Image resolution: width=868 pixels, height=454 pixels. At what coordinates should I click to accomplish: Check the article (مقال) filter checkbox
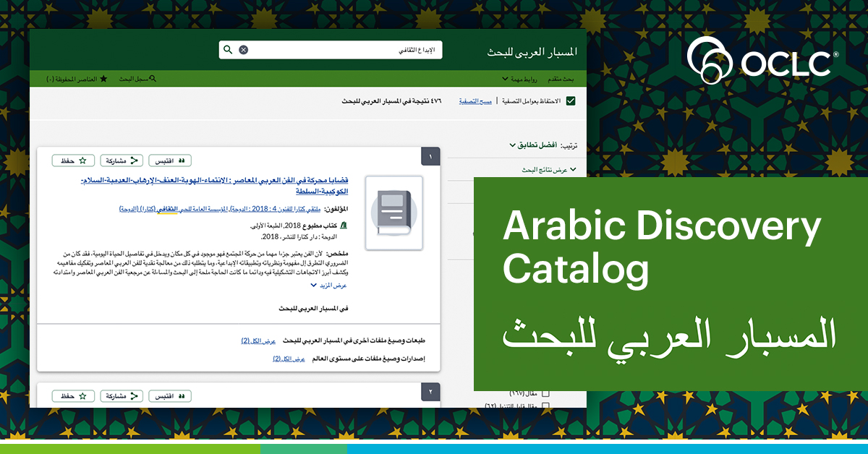(x=546, y=393)
